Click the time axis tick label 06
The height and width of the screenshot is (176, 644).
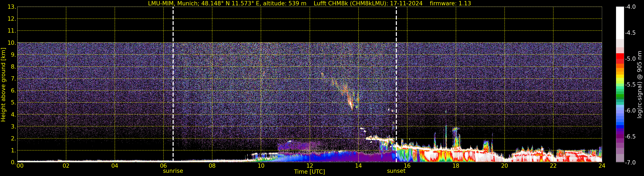point(163,166)
